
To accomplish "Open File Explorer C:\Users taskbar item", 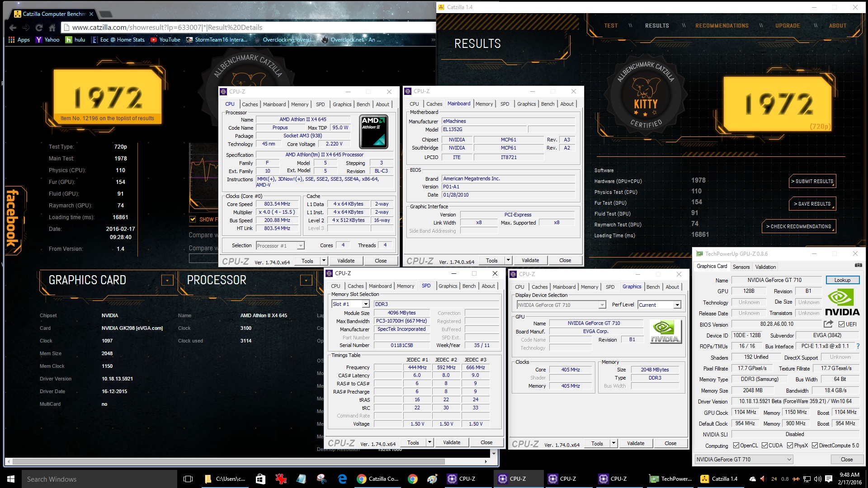I will click(225, 479).
